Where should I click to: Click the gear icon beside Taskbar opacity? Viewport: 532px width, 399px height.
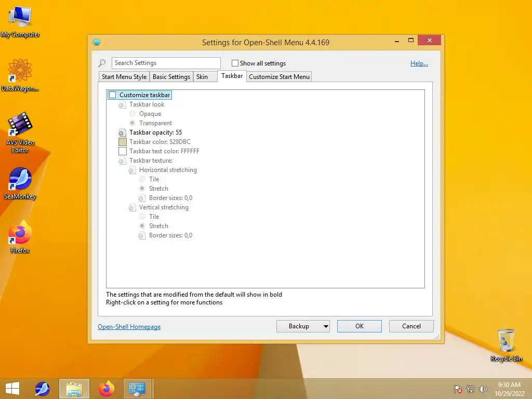click(122, 132)
